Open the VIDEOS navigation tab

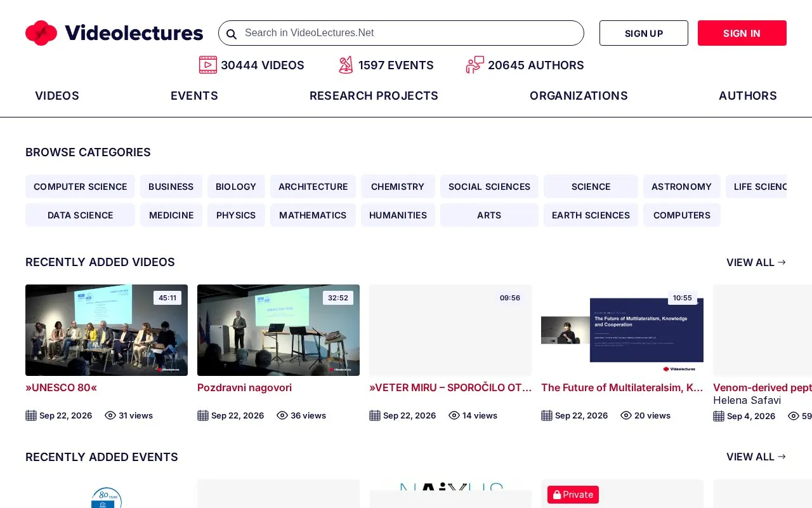[x=57, y=96]
